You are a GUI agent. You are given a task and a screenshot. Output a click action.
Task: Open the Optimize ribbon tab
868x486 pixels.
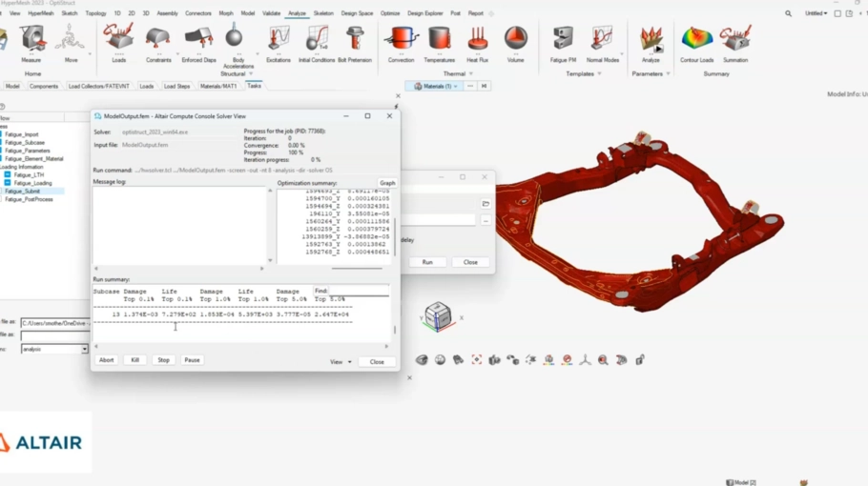tap(390, 13)
